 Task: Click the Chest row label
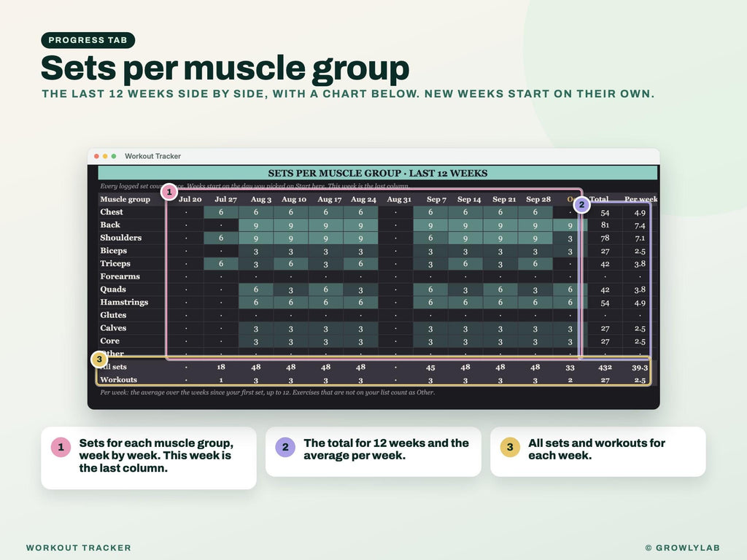(111, 212)
